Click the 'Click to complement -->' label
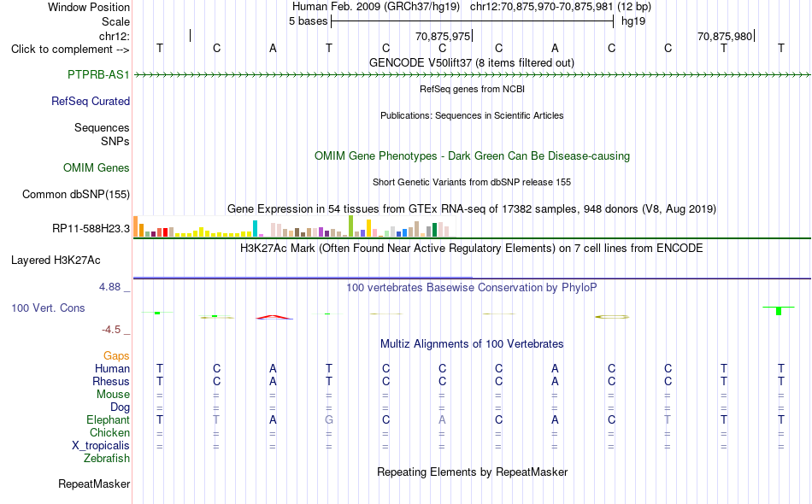812x504 pixels. click(x=70, y=50)
